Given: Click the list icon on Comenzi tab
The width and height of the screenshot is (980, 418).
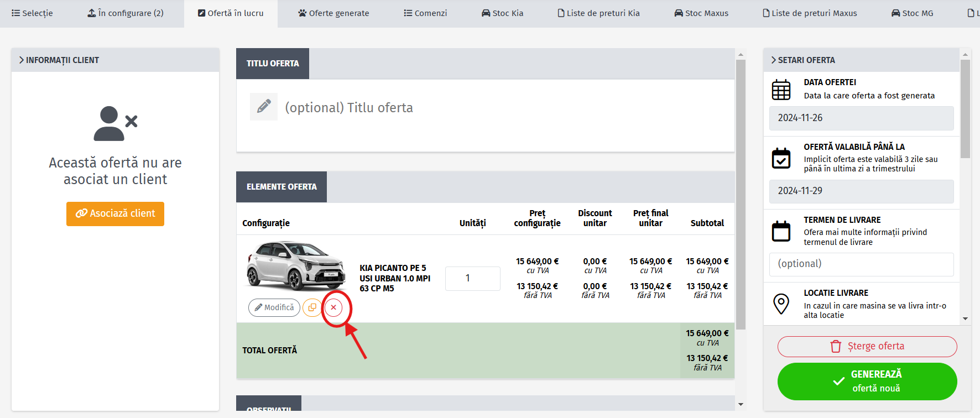Looking at the screenshot, I should click(x=408, y=13).
